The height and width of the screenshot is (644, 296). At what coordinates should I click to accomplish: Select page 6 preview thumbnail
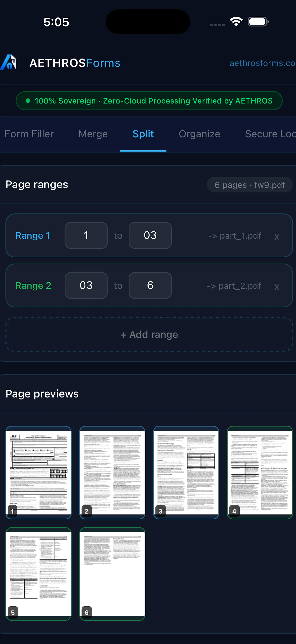coord(112,574)
